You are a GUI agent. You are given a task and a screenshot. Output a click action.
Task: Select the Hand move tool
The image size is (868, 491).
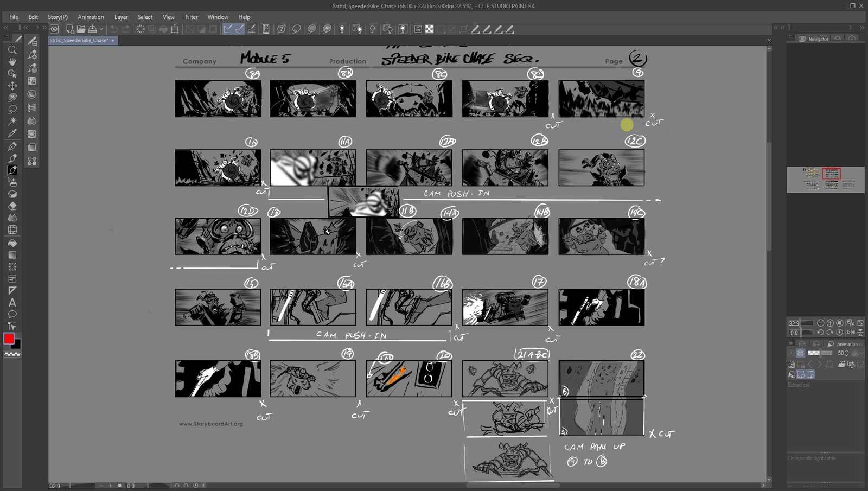coord(12,62)
